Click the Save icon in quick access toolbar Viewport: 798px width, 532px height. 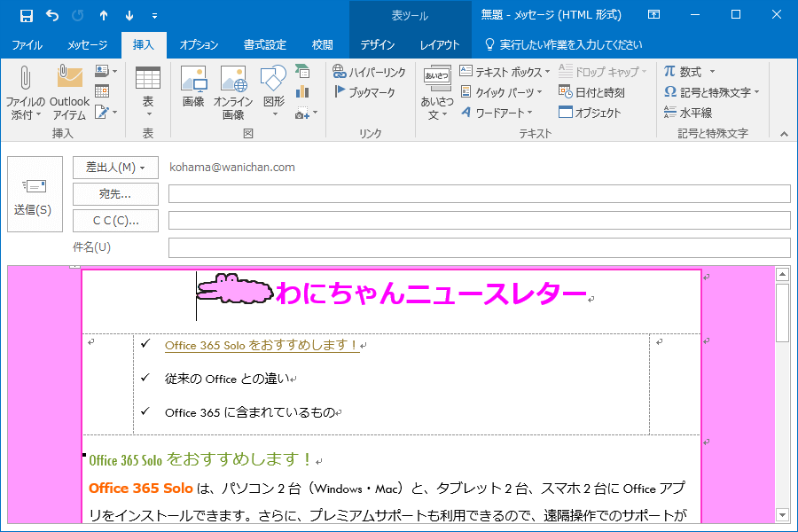click(26, 16)
